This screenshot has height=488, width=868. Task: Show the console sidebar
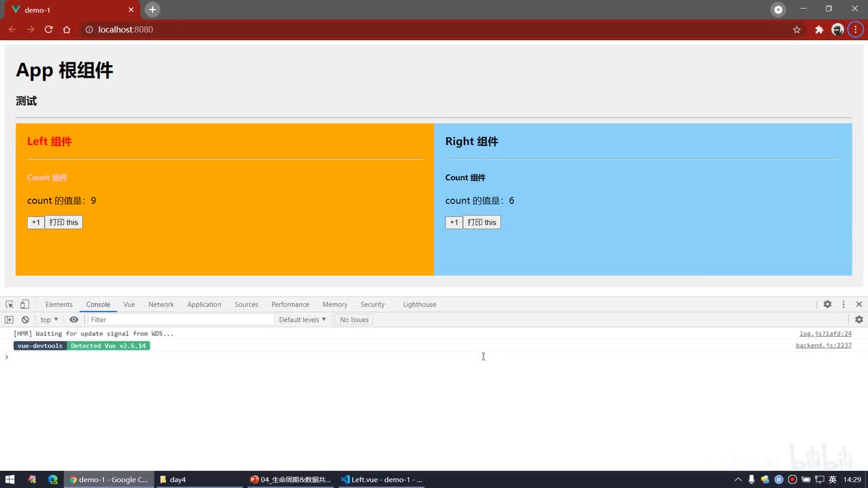(9, 320)
